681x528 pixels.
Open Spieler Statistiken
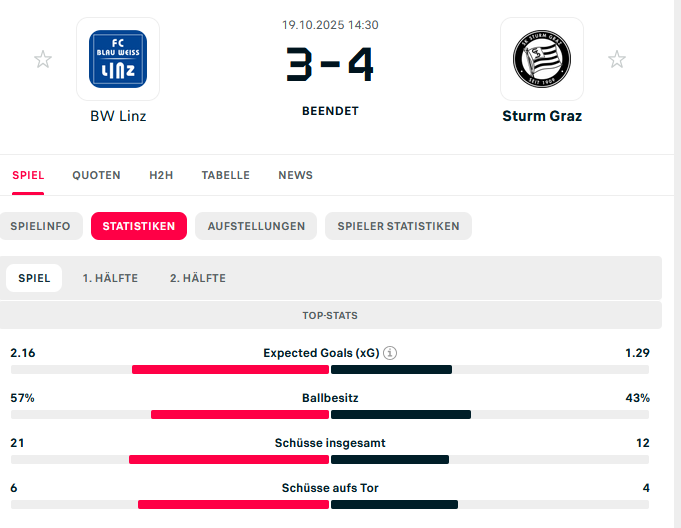coord(398,226)
